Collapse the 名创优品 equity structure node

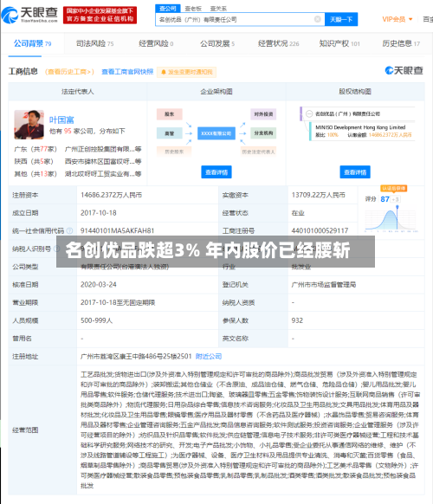point(309,113)
